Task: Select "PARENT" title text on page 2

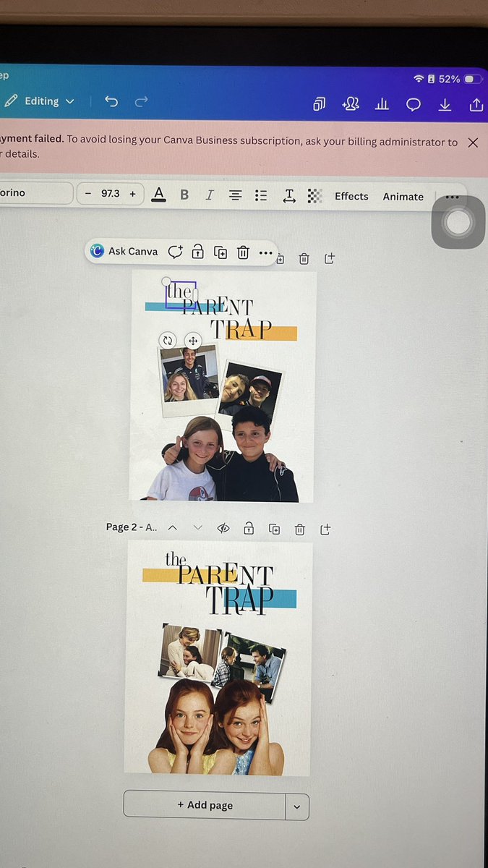Action: [225, 575]
